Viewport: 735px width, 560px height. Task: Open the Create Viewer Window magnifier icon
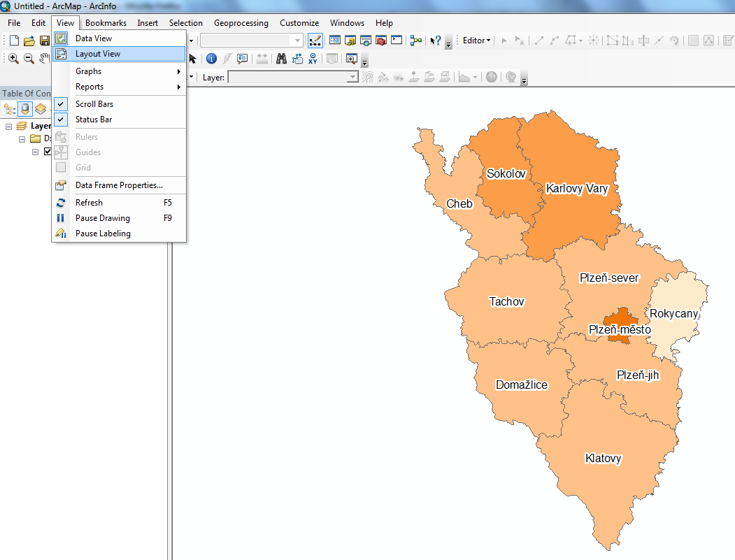352,59
